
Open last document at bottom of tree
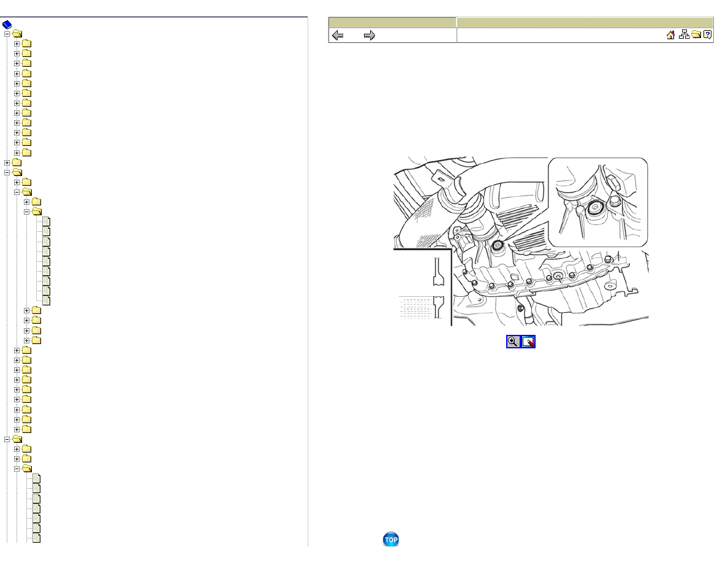36,538
